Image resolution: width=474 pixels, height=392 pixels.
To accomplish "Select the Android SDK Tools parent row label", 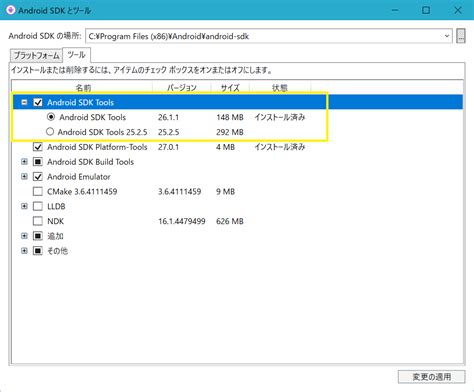I will (x=80, y=102).
